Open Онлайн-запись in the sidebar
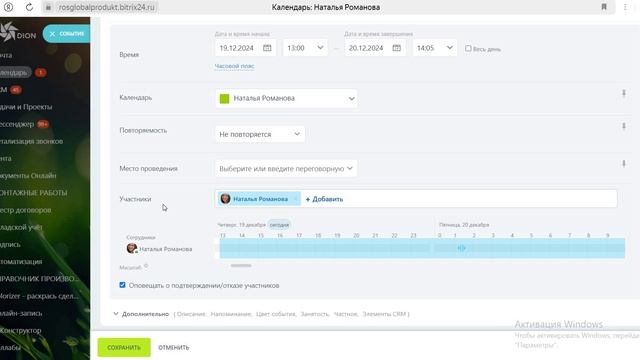Image resolution: width=640 pixels, height=360 pixels. pos(21,313)
